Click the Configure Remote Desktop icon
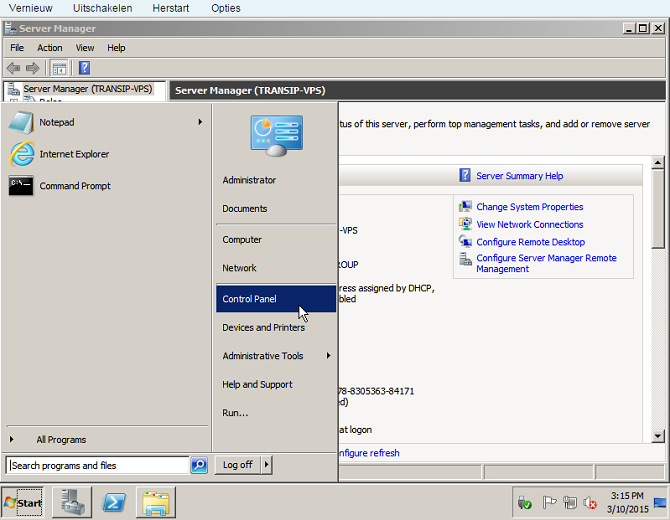 pos(465,241)
